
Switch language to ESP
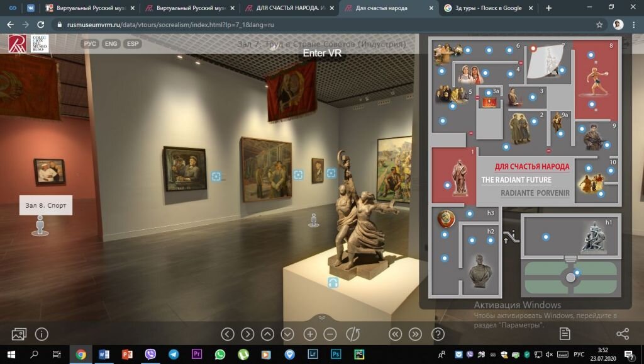[133, 43]
